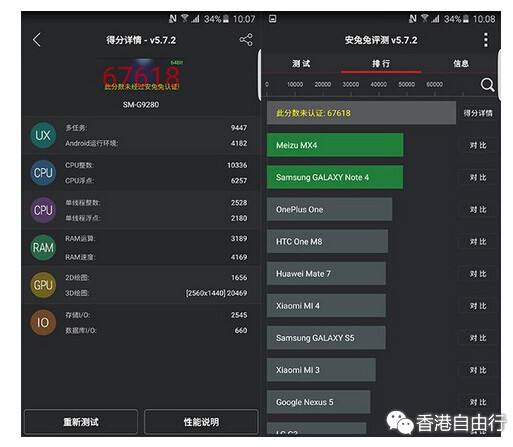Open 得分详情 next to score 67618

[x=478, y=113]
